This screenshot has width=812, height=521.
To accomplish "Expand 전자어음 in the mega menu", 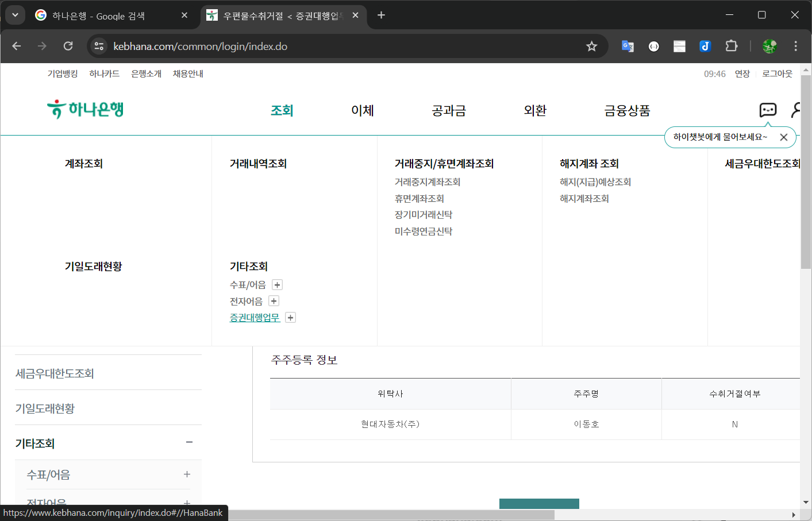I will tap(274, 301).
